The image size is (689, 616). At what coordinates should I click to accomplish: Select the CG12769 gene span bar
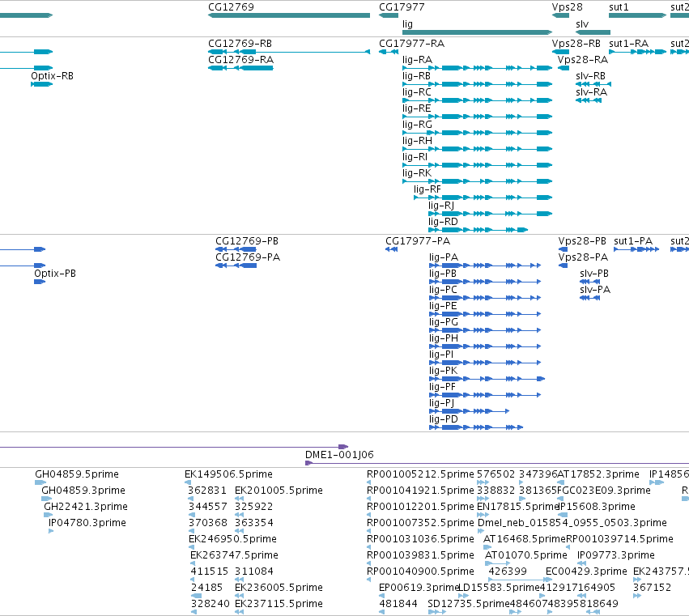[289, 15]
